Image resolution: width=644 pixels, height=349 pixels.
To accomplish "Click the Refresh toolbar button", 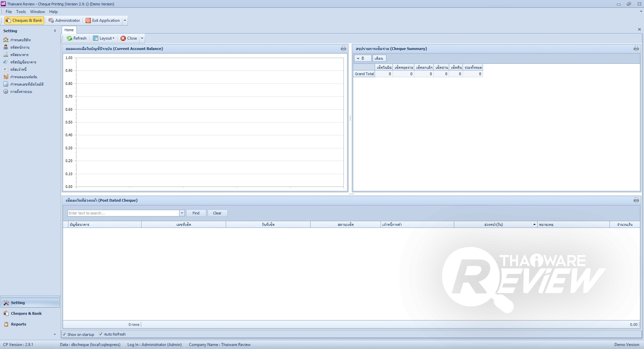I will (x=77, y=38).
